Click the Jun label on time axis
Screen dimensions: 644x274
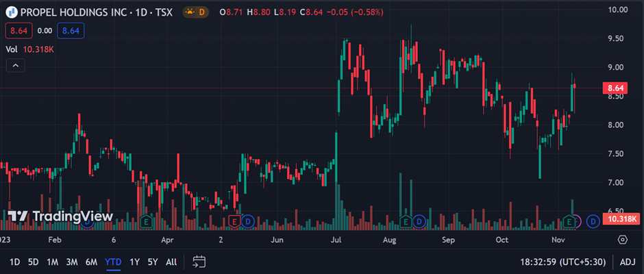pyautogui.click(x=278, y=240)
